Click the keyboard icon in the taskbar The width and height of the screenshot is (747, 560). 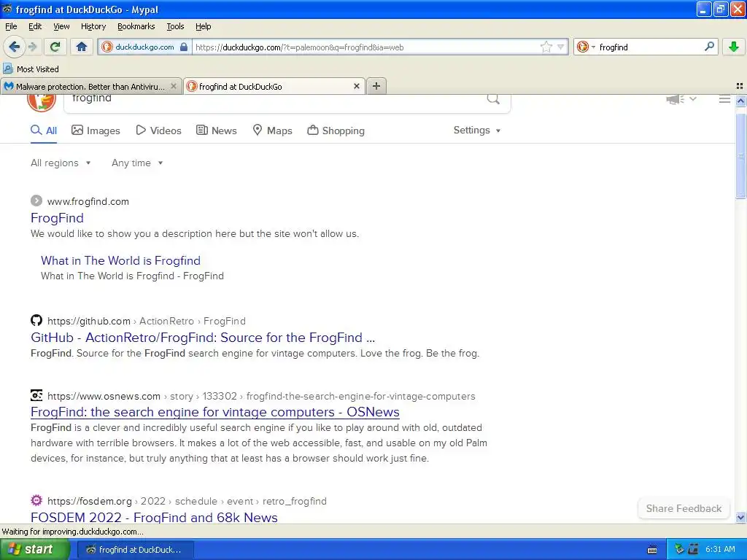[x=652, y=550]
